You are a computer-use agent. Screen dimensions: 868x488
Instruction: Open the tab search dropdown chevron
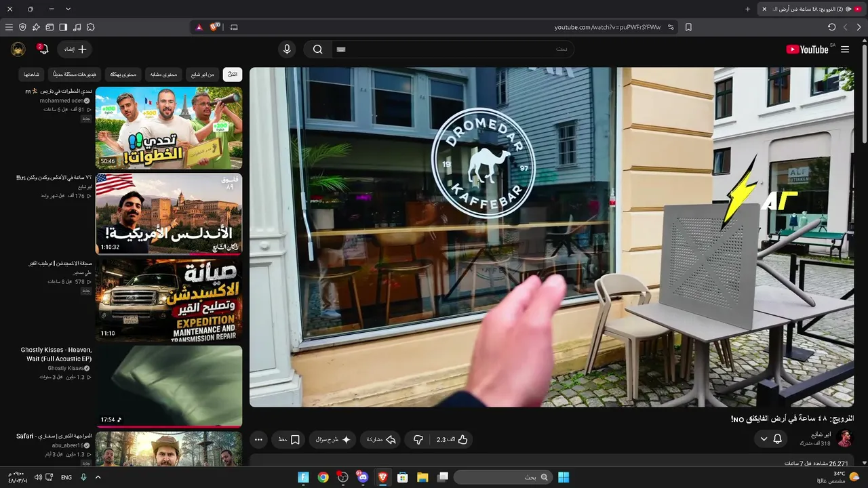68,9
